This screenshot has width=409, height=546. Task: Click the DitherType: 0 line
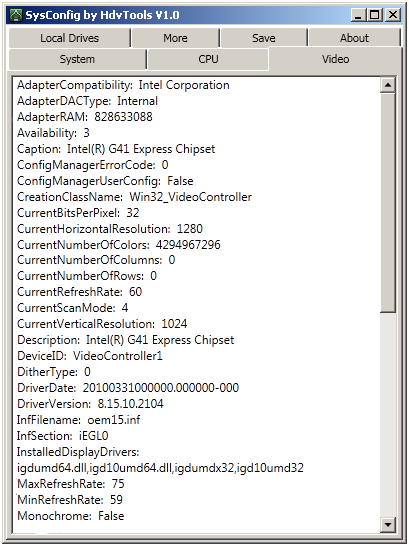(54, 372)
